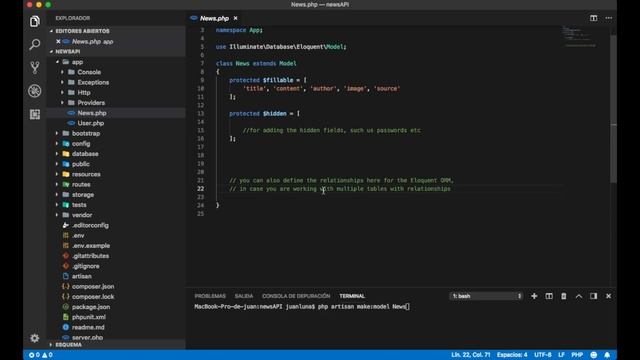Screen dimensions: 640x360
Task: Open notifications bell in status bar
Action: tap(607, 355)
